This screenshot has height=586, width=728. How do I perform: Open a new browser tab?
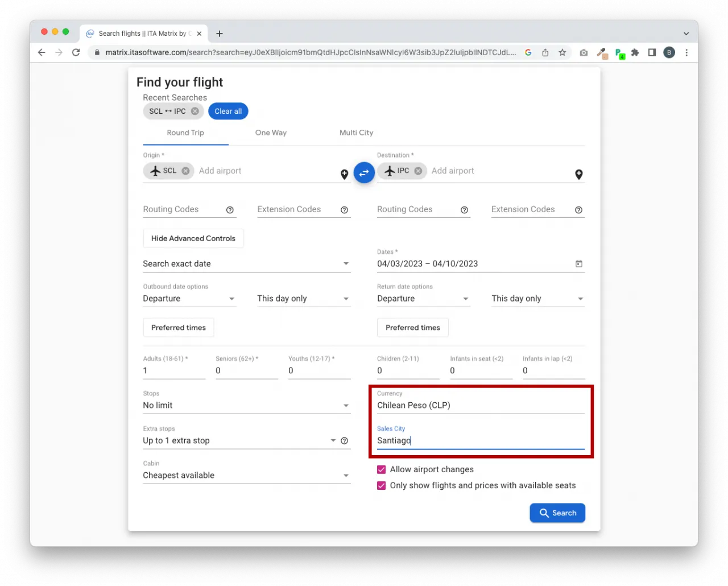(219, 34)
